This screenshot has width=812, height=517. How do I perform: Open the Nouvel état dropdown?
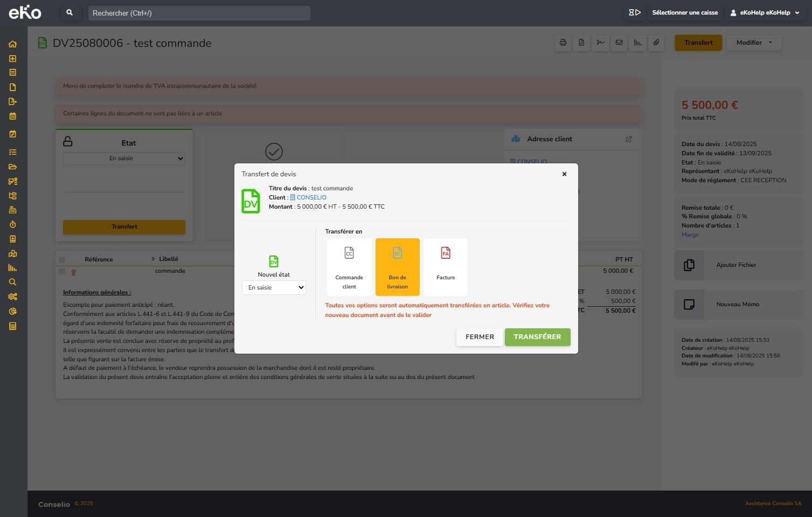274,288
